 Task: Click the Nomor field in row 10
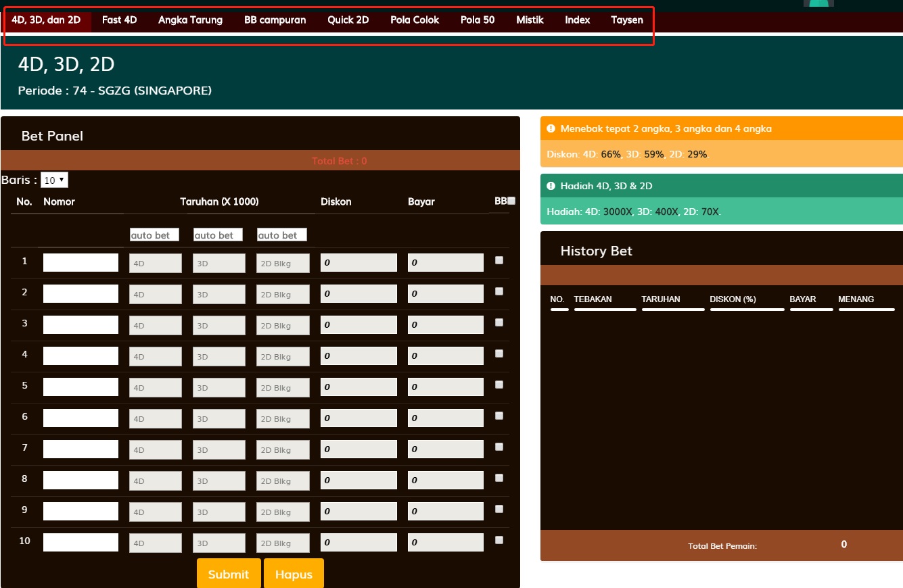[80, 543]
